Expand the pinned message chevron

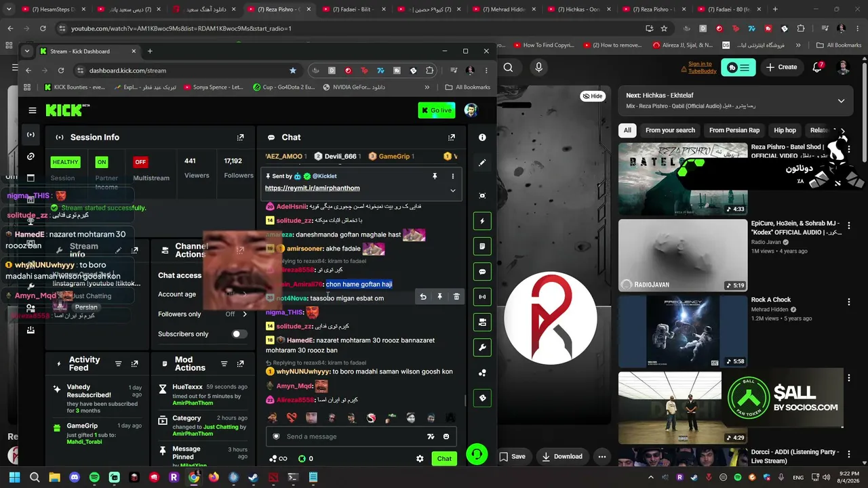pyautogui.click(x=453, y=190)
